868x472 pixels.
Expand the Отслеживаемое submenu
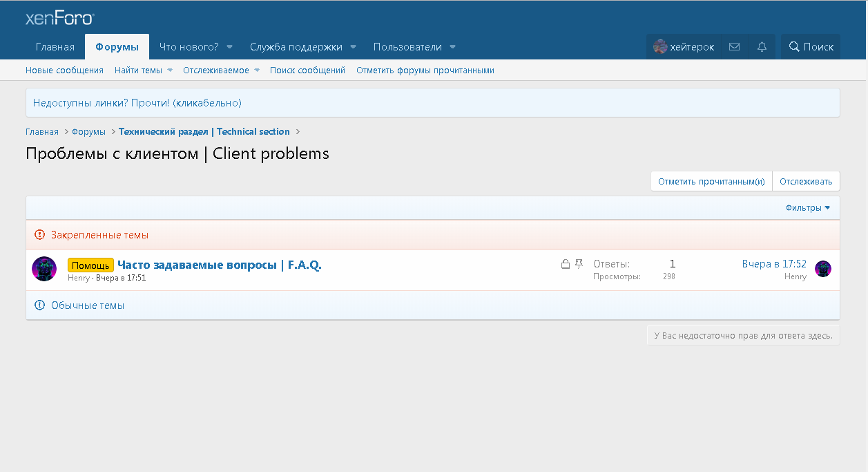(x=257, y=70)
